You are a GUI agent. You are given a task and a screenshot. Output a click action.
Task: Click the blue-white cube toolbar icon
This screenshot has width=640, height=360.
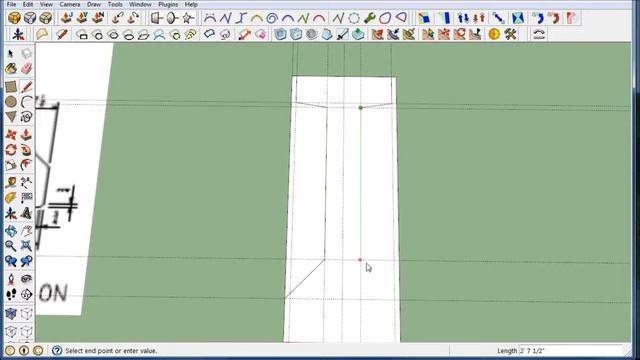tap(30, 18)
